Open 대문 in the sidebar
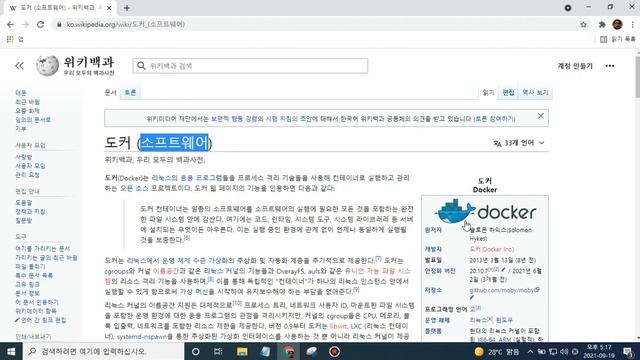Screen dimensions: 640x360 click(x=21, y=93)
